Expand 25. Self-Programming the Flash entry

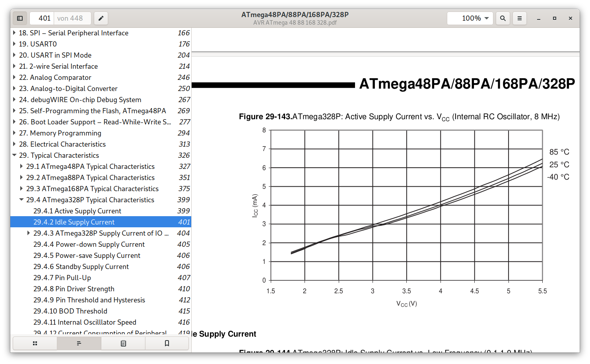click(x=14, y=111)
